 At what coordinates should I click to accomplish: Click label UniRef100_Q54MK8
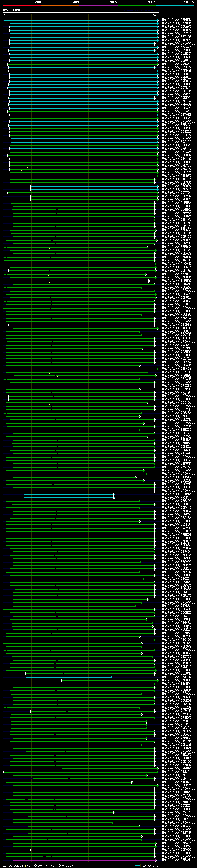pos(177,210)
